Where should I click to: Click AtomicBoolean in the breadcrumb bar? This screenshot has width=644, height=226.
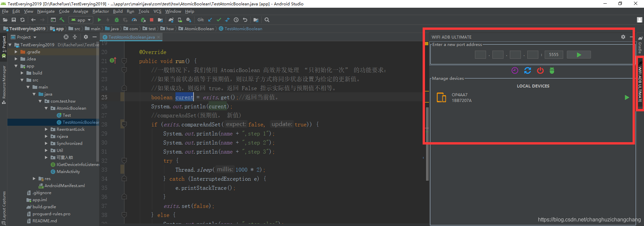tap(199, 29)
